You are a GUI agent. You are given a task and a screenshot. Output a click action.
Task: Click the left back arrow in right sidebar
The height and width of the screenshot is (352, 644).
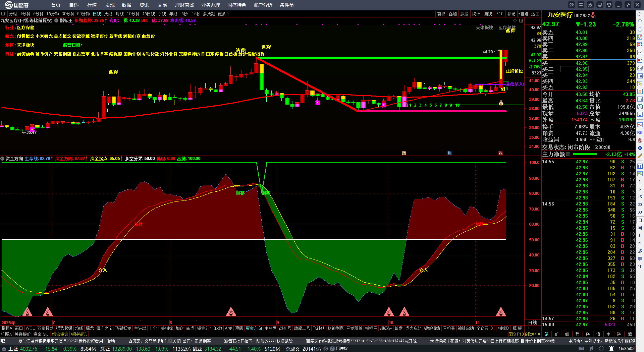tap(640, 14)
